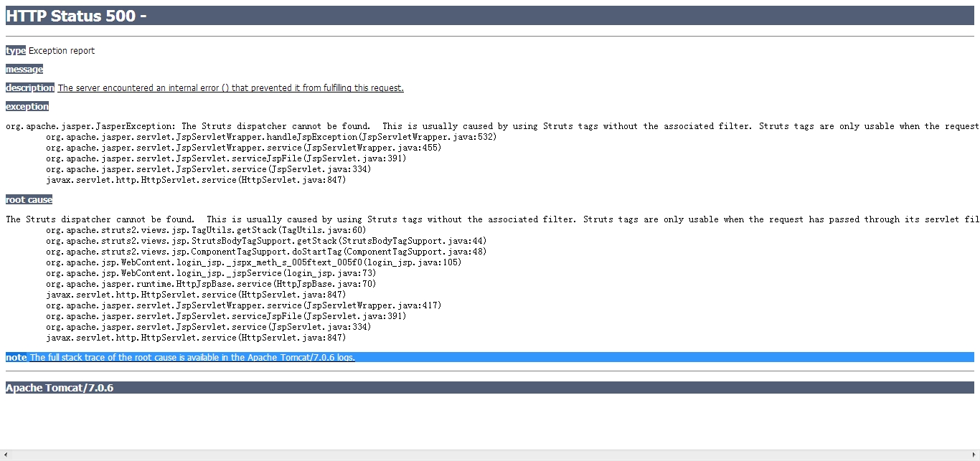Select the "root cause" label
980x461 pixels.
pos(29,200)
